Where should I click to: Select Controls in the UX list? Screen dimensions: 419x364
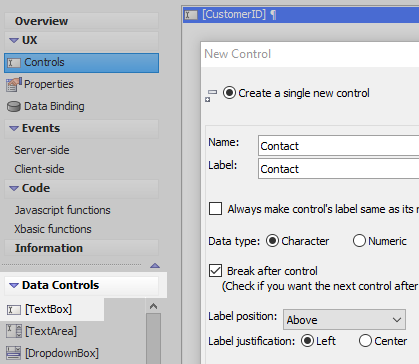coord(81,63)
